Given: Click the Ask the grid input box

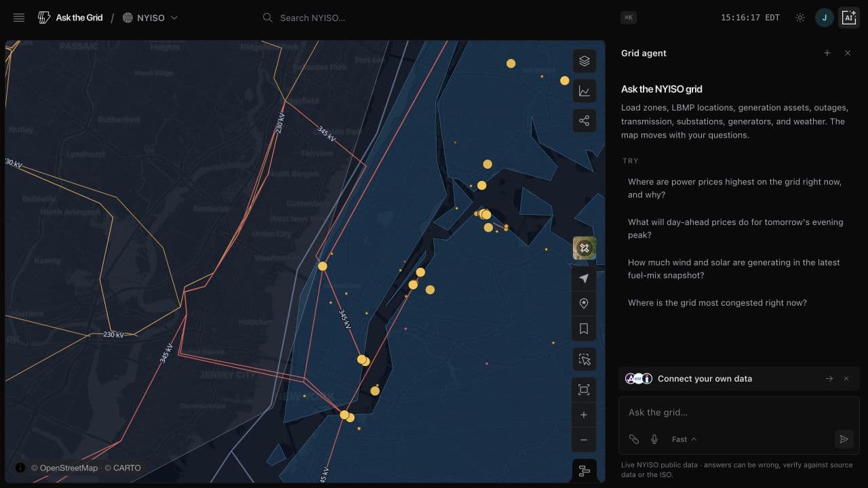Looking at the screenshot, I should coord(738,412).
